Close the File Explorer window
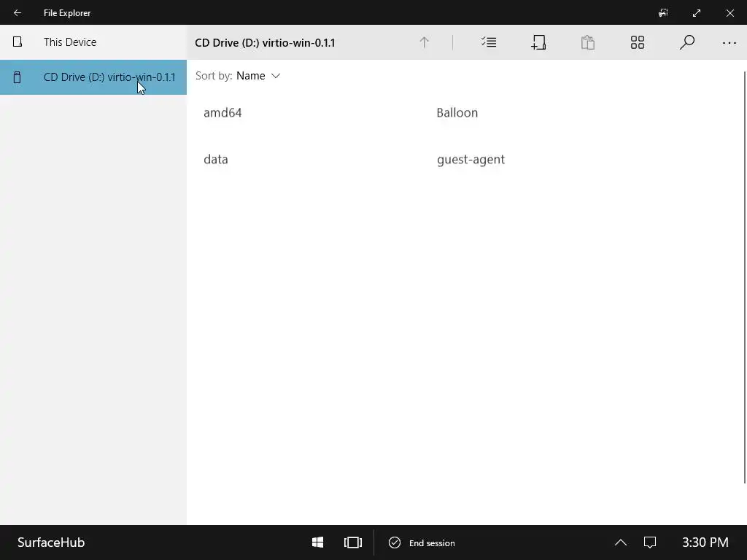747x560 pixels. (729, 13)
